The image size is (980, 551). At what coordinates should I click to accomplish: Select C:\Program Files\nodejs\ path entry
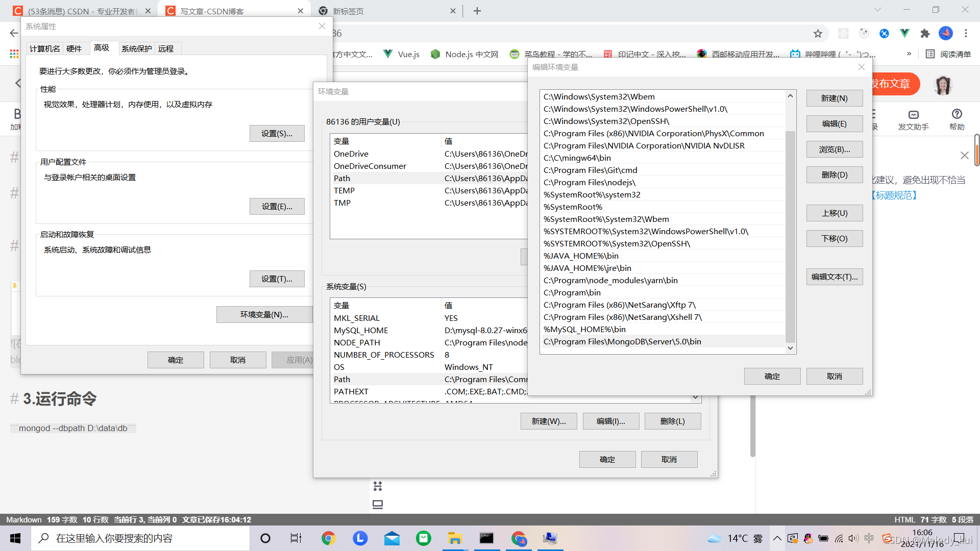point(663,183)
